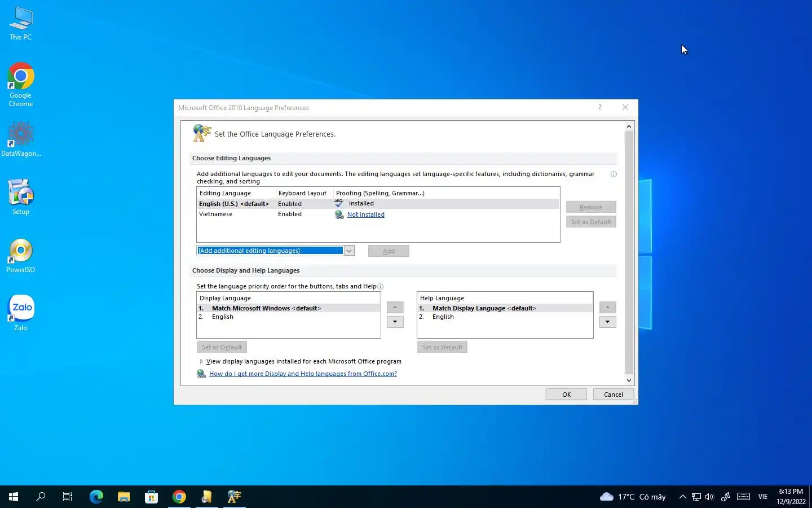Open the 'Not installed' proofing link
The width and height of the screenshot is (812, 508).
[366, 214]
